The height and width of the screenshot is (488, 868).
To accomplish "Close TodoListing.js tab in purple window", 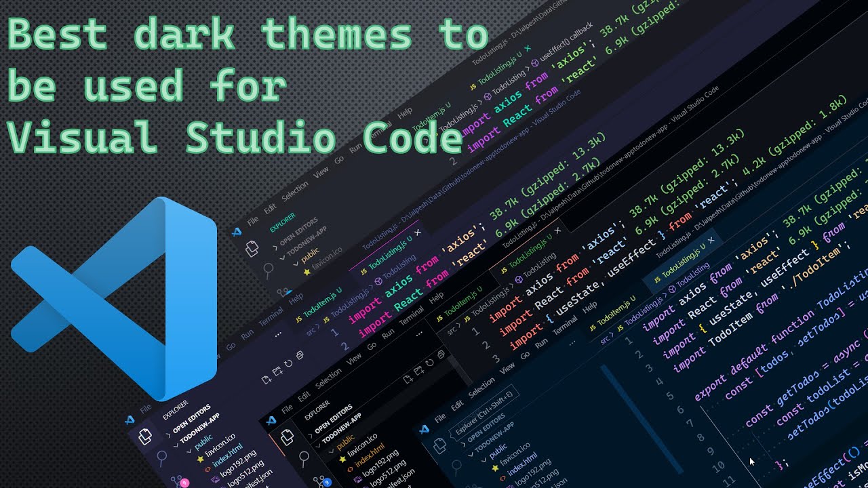I will coord(418,232).
